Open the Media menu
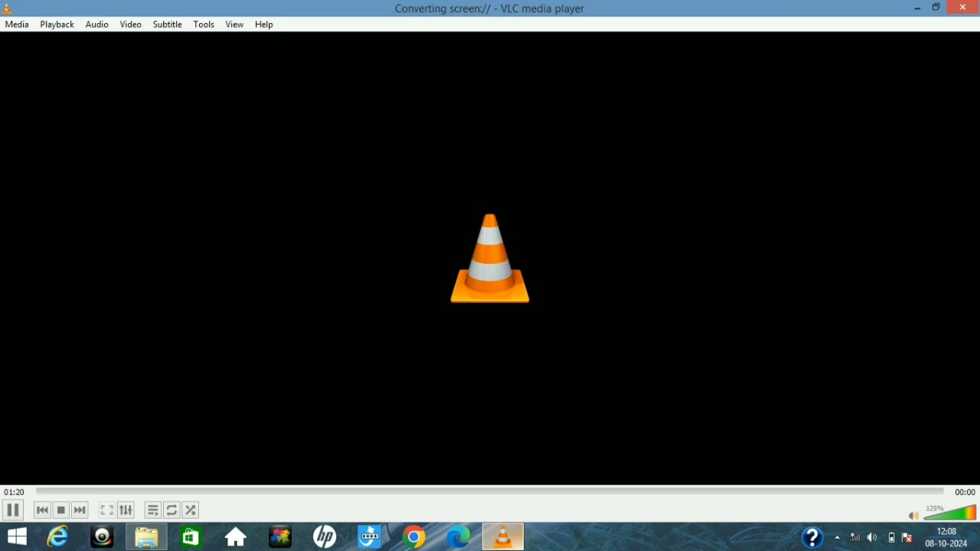The height and width of the screenshot is (551, 980). [x=17, y=24]
